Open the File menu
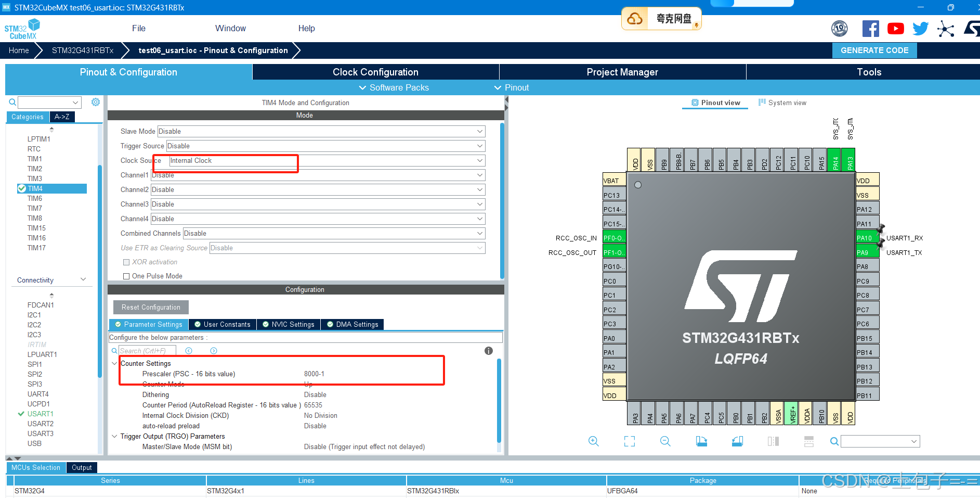This screenshot has height=498, width=980. pyautogui.click(x=139, y=28)
